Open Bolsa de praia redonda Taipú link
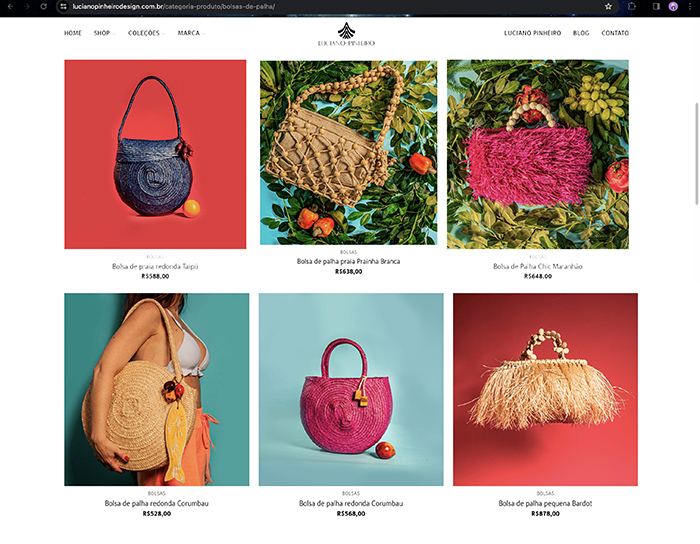The width and height of the screenshot is (700, 544). (155, 266)
